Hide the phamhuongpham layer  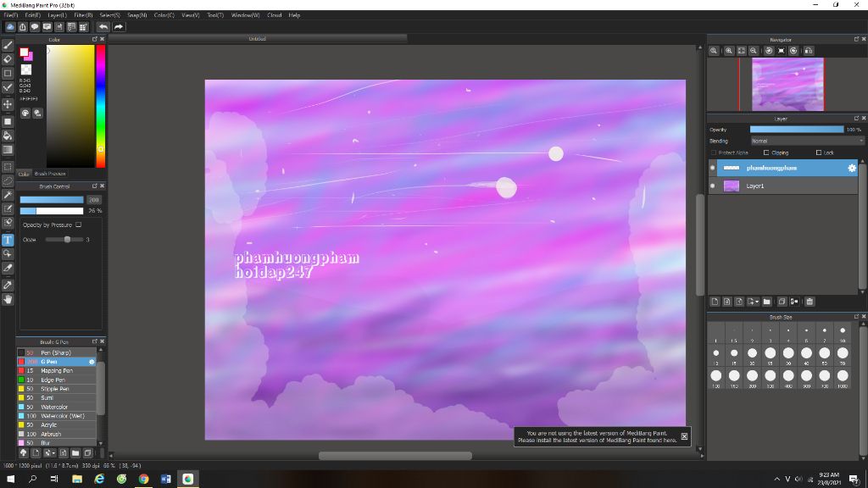[x=712, y=168]
